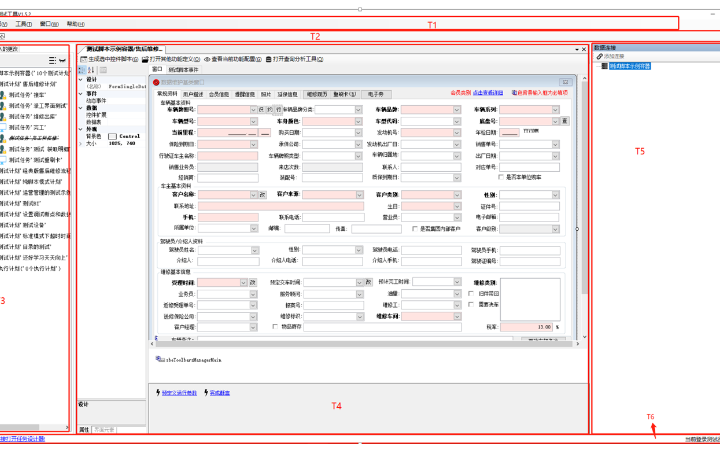
Task: Open the 车辆品牌 dropdown
Action: pos(456,110)
